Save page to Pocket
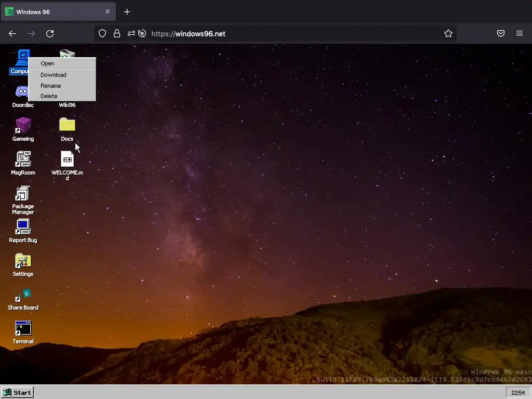 coord(501,33)
